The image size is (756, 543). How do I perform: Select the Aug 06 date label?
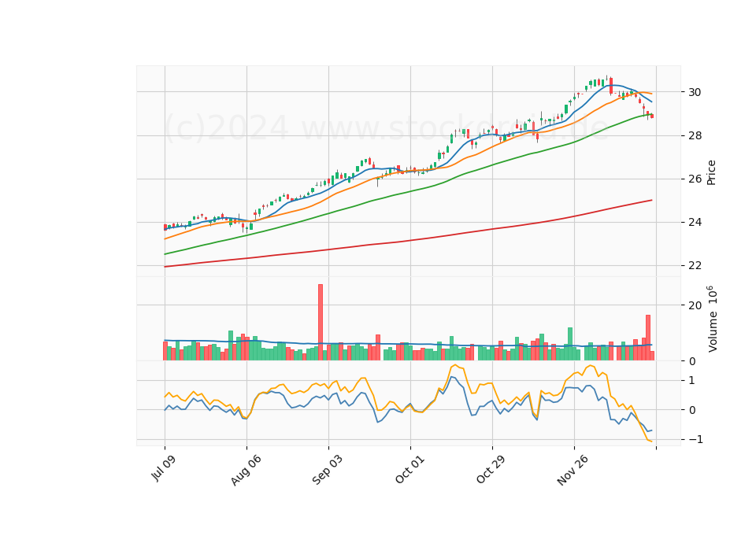(246, 470)
